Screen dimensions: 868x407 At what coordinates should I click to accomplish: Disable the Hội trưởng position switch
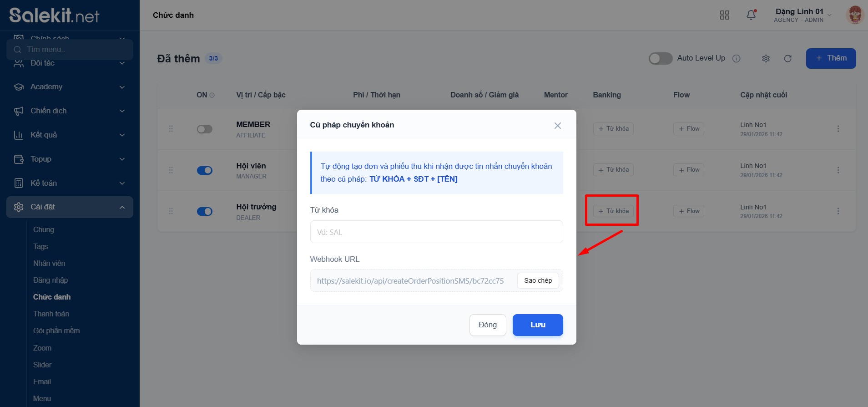click(205, 211)
